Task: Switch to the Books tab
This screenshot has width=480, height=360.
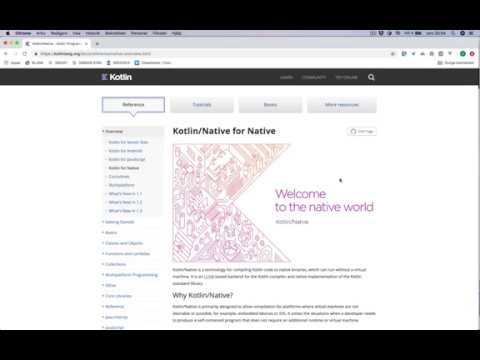Action: (x=270, y=105)
